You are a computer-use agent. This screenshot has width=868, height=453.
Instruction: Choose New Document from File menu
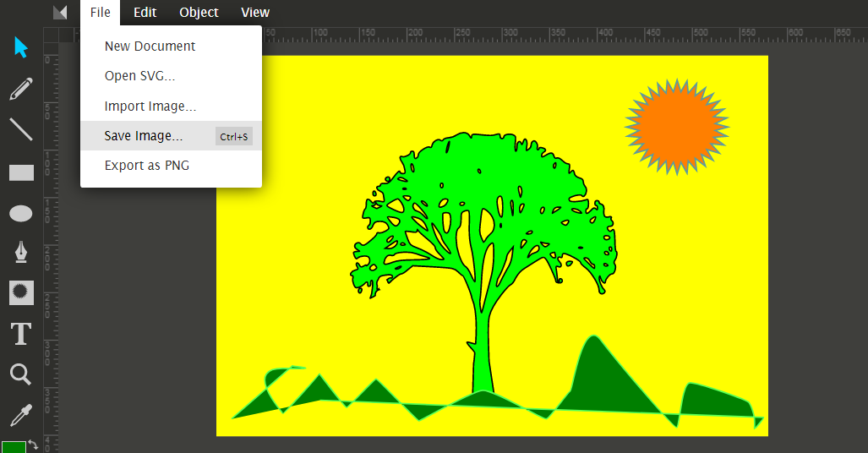click(171, 46)
